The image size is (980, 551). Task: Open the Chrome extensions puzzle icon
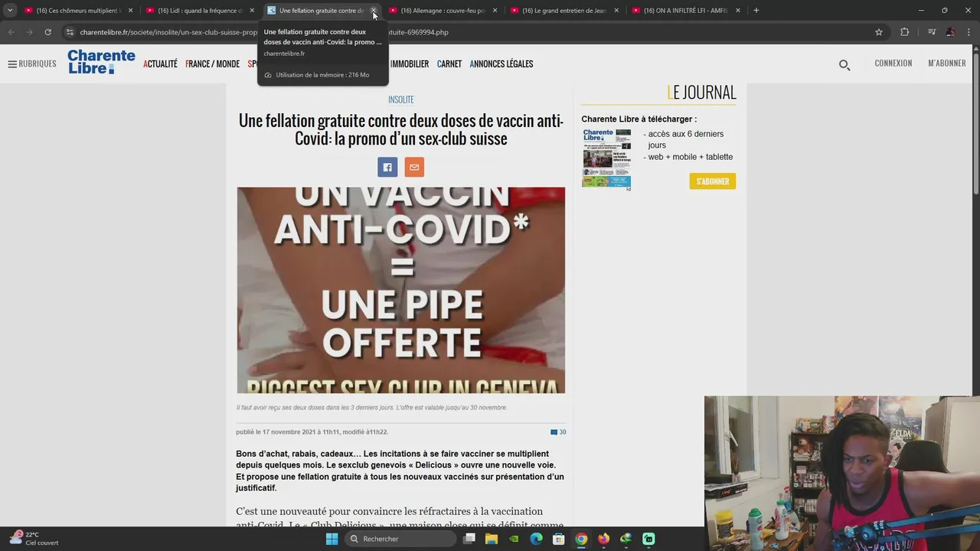[905, 32]
